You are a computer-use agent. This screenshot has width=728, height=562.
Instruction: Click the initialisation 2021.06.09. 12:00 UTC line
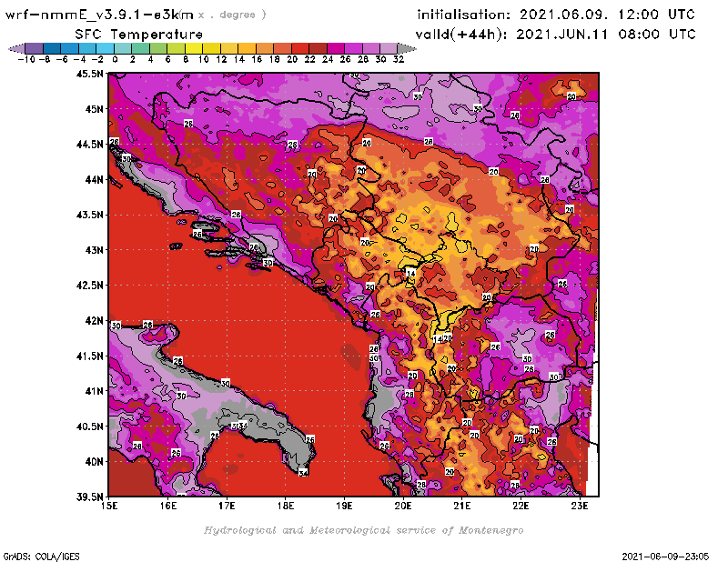pyautogui.click(x=556, y=15)
